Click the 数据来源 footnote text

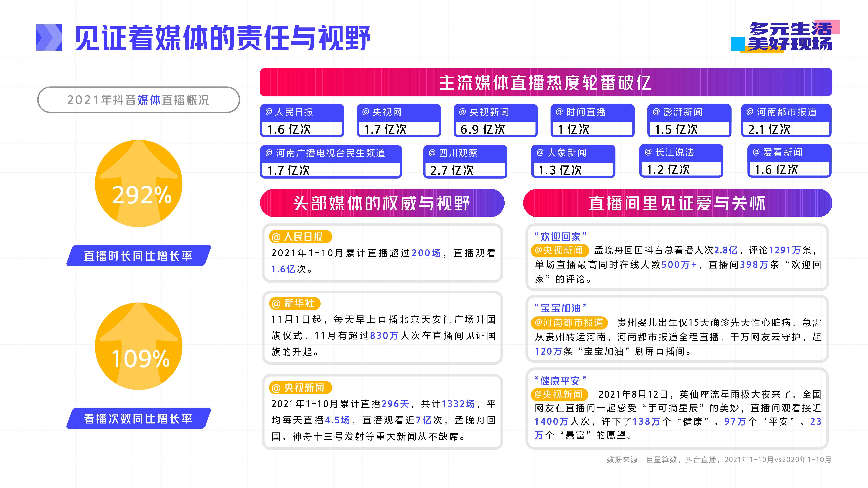pos(719,460)
